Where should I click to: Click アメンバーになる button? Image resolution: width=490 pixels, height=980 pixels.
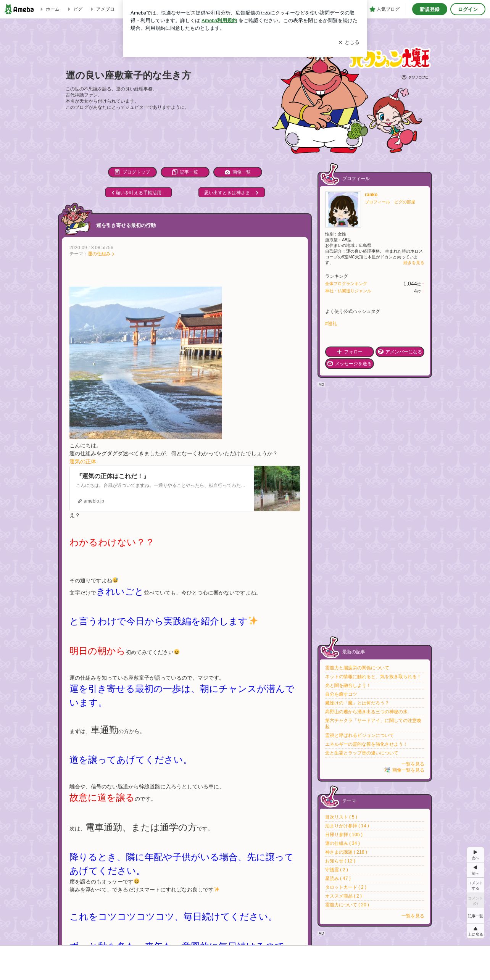pos(400,352)
